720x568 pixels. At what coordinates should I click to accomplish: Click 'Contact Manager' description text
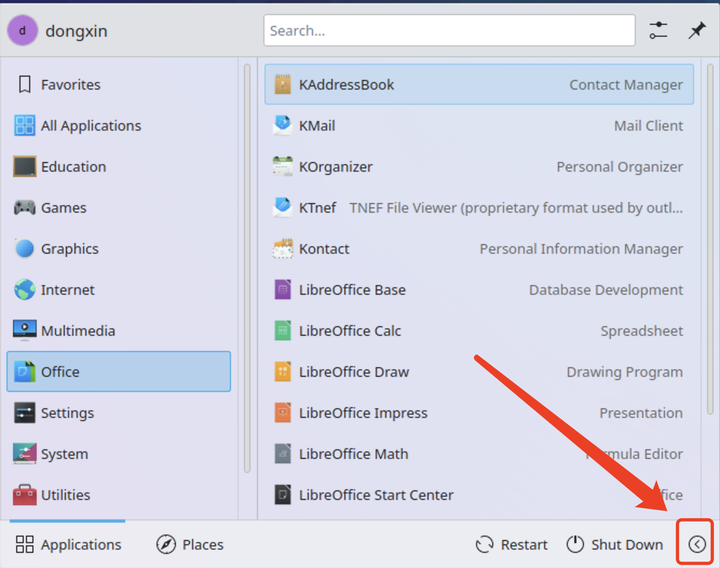click(x=626, y=85)
